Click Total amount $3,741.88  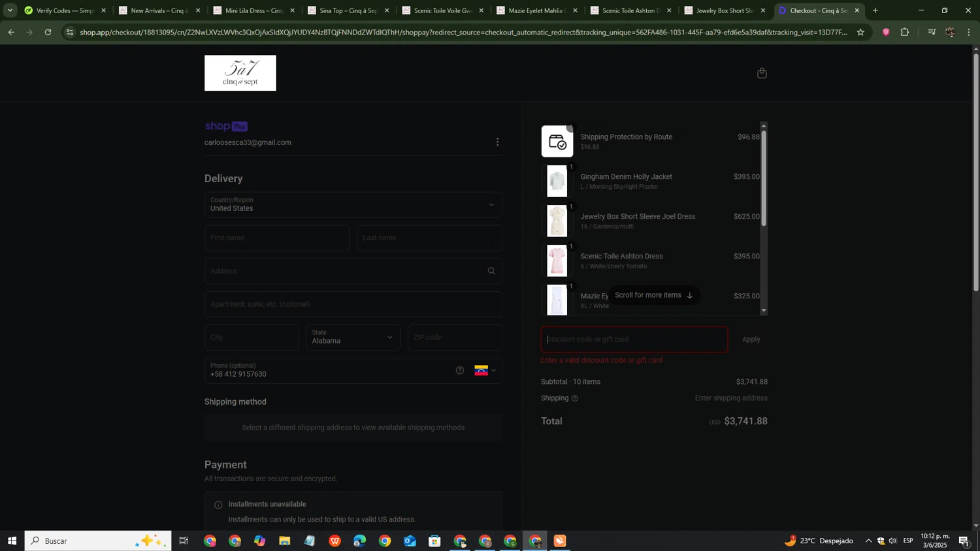tap(745, 422)
